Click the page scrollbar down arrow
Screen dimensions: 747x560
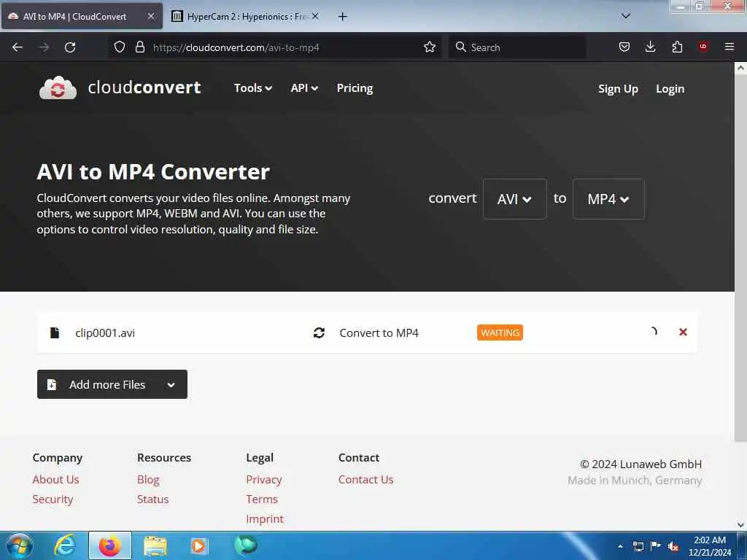click(x=740, y=525)
